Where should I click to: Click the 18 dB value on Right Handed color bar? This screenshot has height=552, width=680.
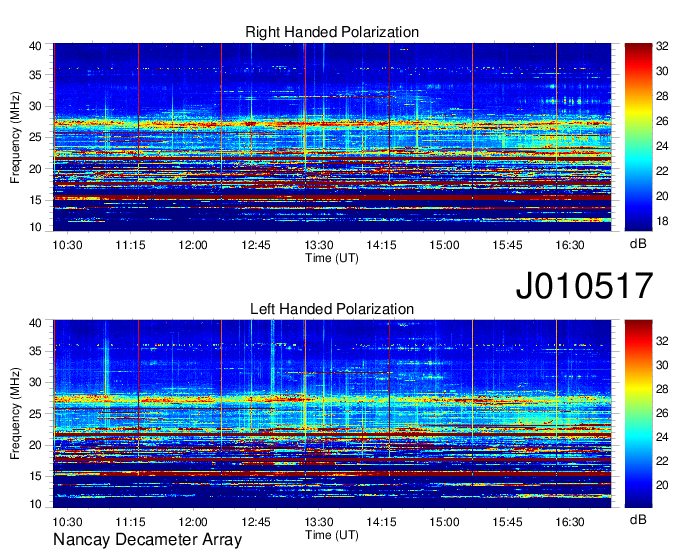[662, 222]
